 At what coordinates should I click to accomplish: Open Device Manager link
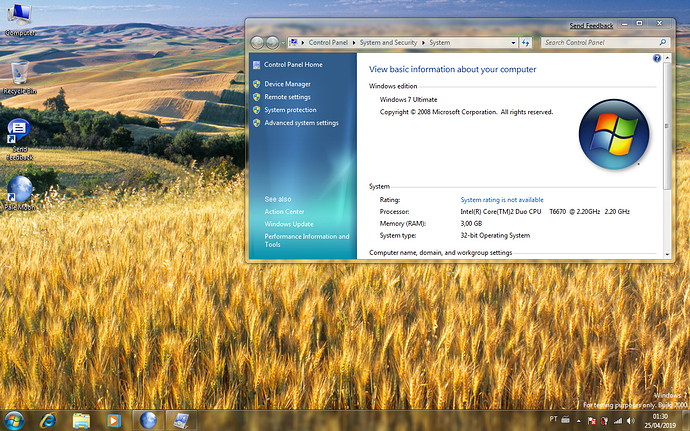287,84
